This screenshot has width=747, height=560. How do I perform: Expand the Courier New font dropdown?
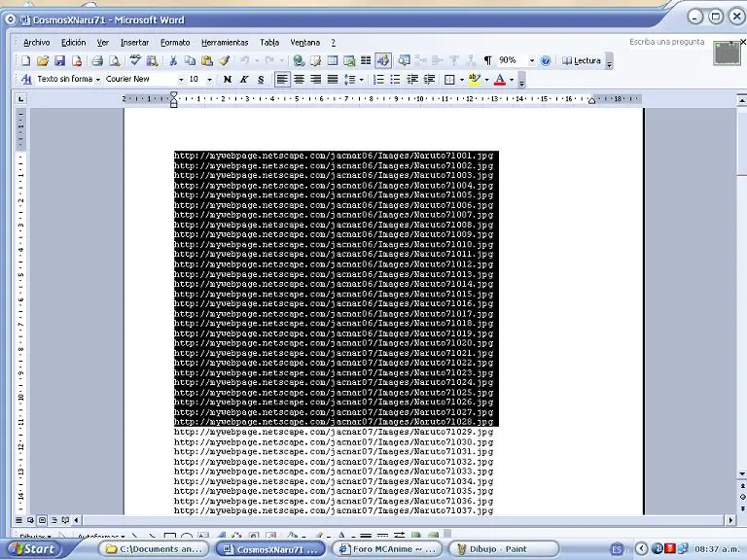click(x=181, y=80)
